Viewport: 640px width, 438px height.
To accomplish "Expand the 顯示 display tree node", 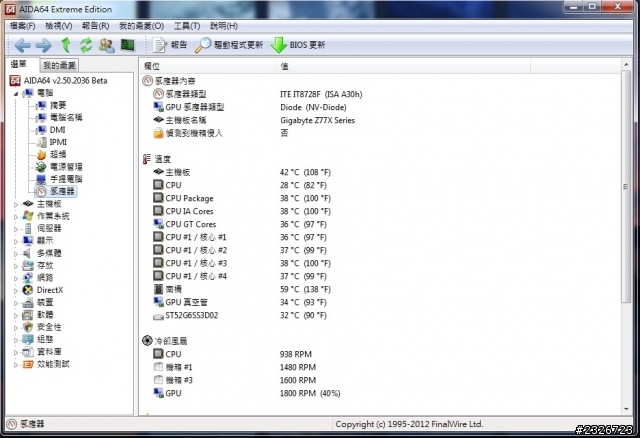I will click(16, 241).
